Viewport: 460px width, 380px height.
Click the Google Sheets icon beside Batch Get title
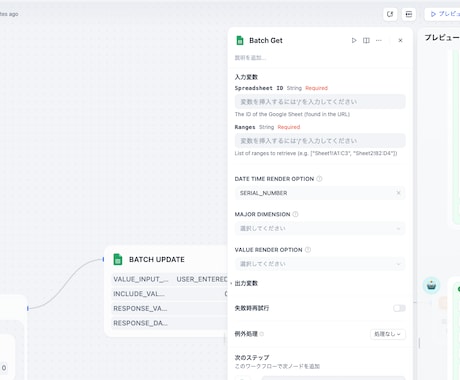coord(240,40)
